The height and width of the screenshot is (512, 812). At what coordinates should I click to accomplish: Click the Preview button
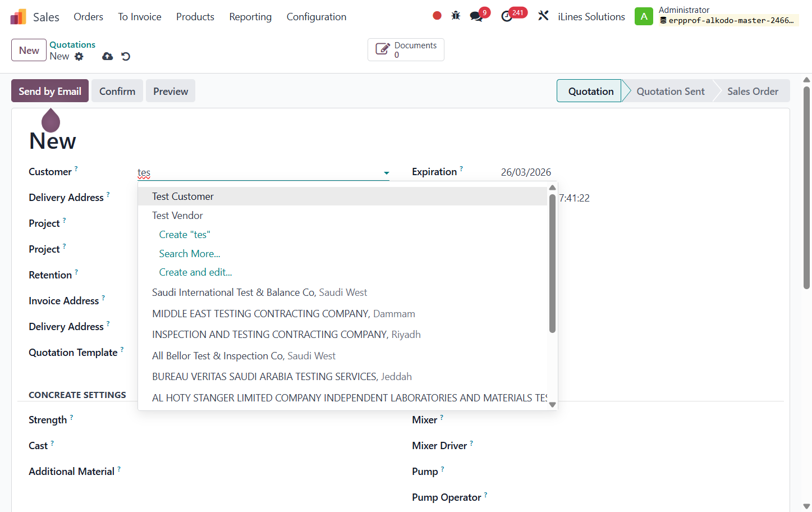[171, 91]
